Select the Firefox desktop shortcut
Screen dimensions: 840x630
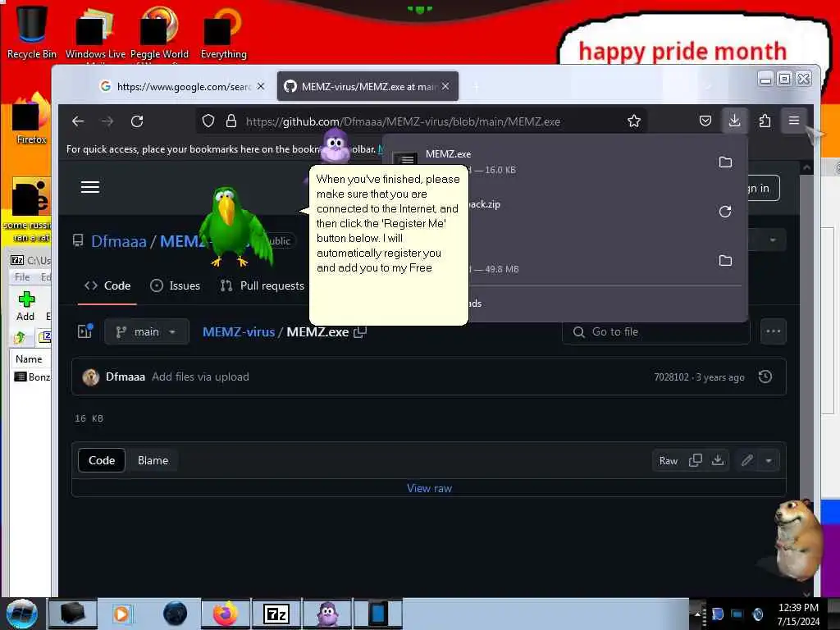click(x=30, y=119)
